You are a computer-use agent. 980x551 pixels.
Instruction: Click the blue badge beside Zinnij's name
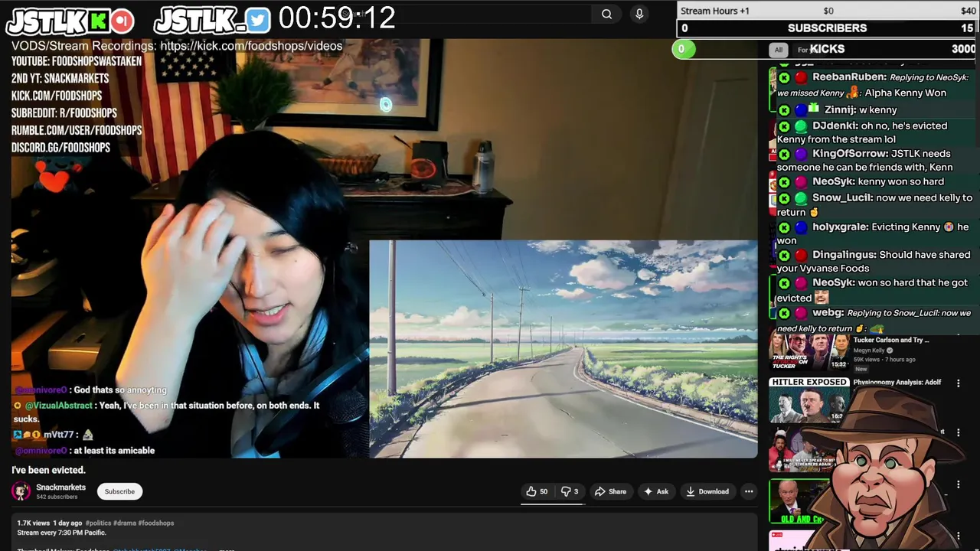pos(801,110)
